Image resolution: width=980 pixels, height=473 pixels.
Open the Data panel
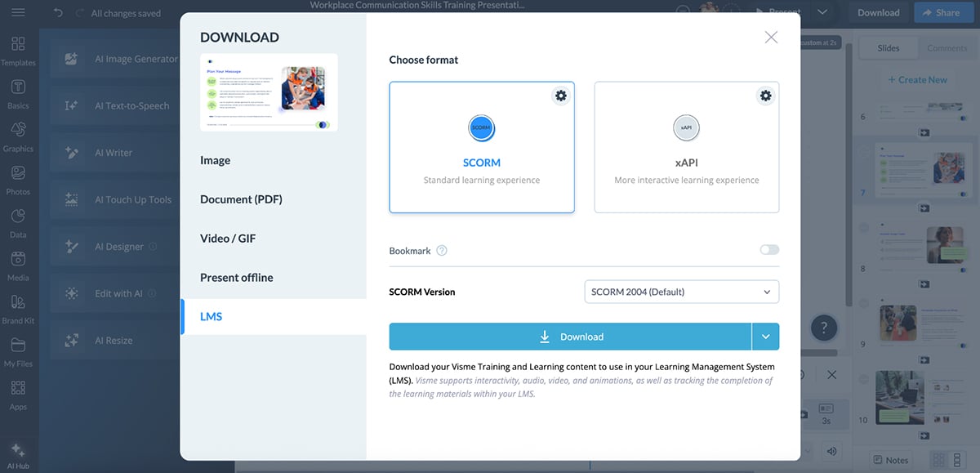click(18, 221)
